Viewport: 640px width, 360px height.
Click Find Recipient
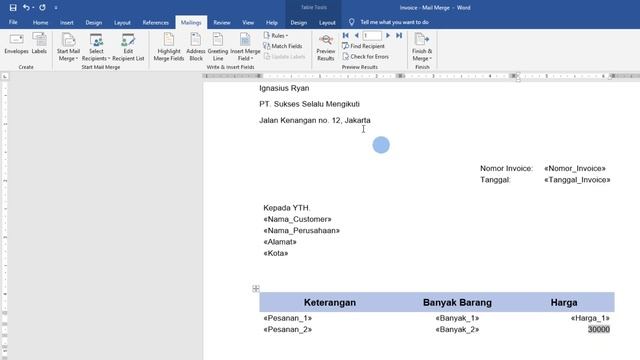click(363, 46)
